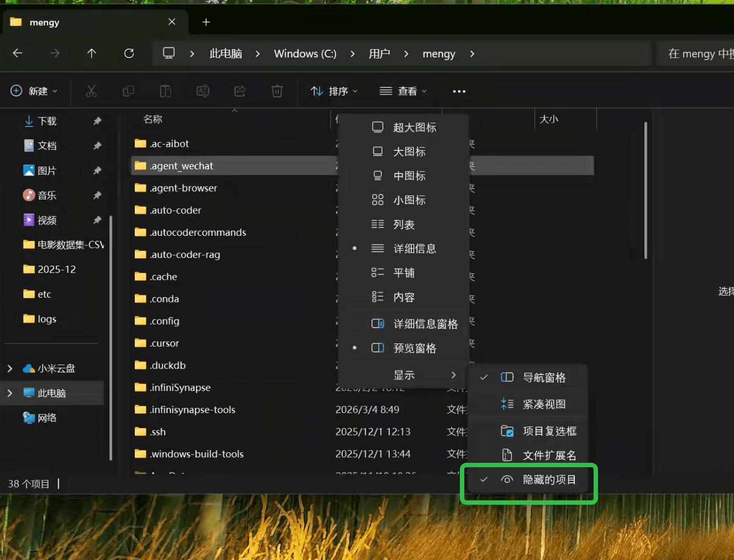Go up one directory level

92,54
